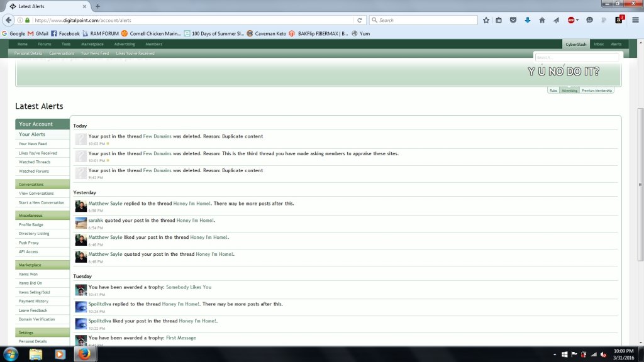Open the Marketplace menu in site navigation
644x362 pixels.
pos(92,44)
